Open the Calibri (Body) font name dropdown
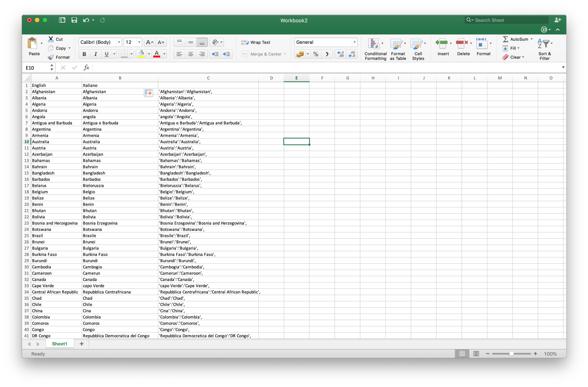This screenshot has width=588, height=387. (119, 42)
